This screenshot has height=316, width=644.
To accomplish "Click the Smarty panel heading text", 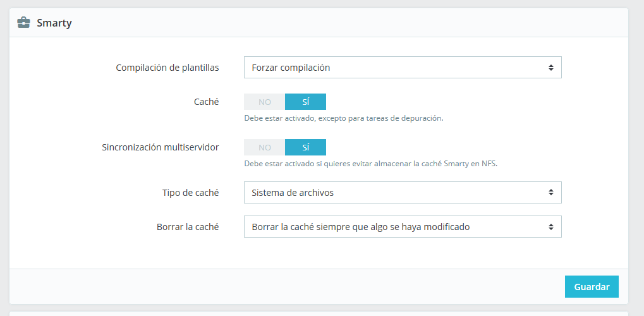I will pos(54,23).
